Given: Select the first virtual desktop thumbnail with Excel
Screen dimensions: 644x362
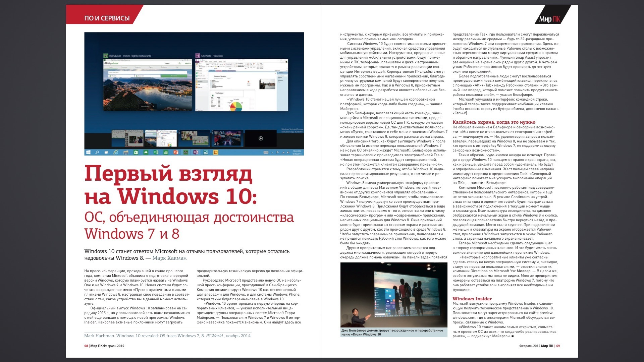Looking at the screenshot, I should [127, 138].
